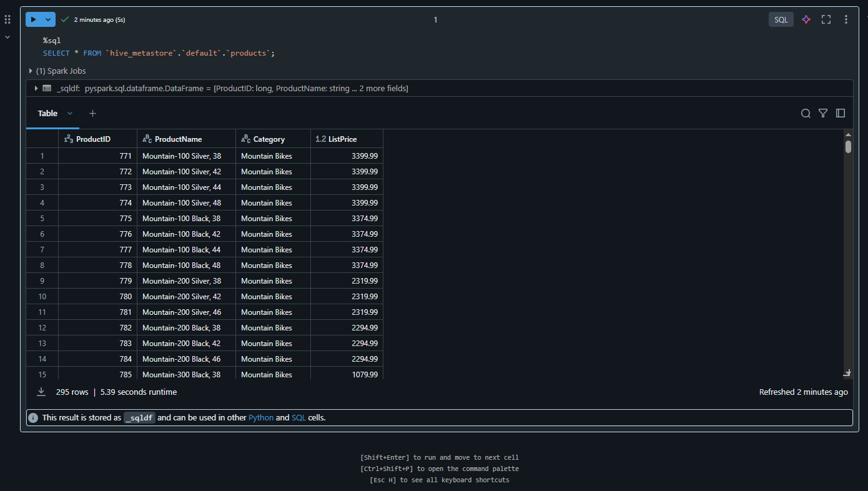868x491 pixels.
Task: Grab the cell drag handle icon
Action: 7,19
